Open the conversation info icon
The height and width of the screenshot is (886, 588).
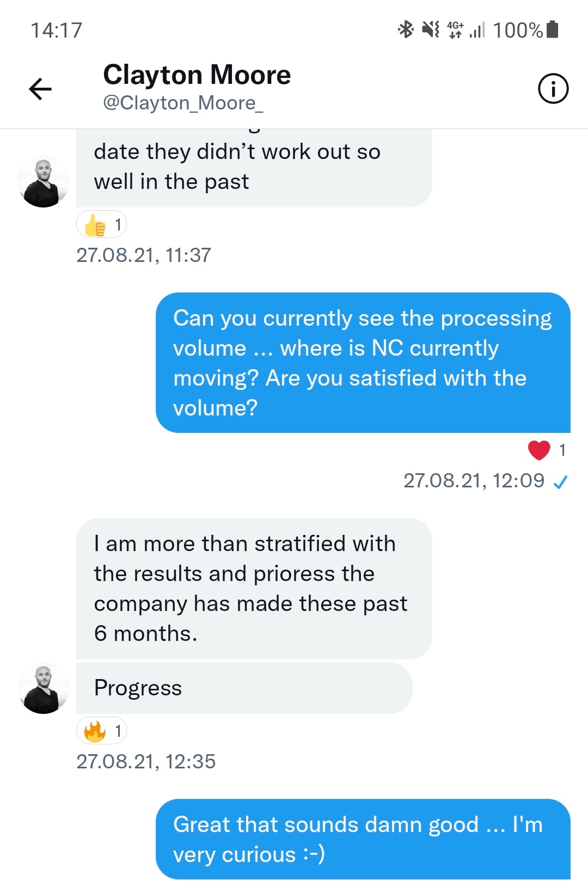(x=553, y=88)
